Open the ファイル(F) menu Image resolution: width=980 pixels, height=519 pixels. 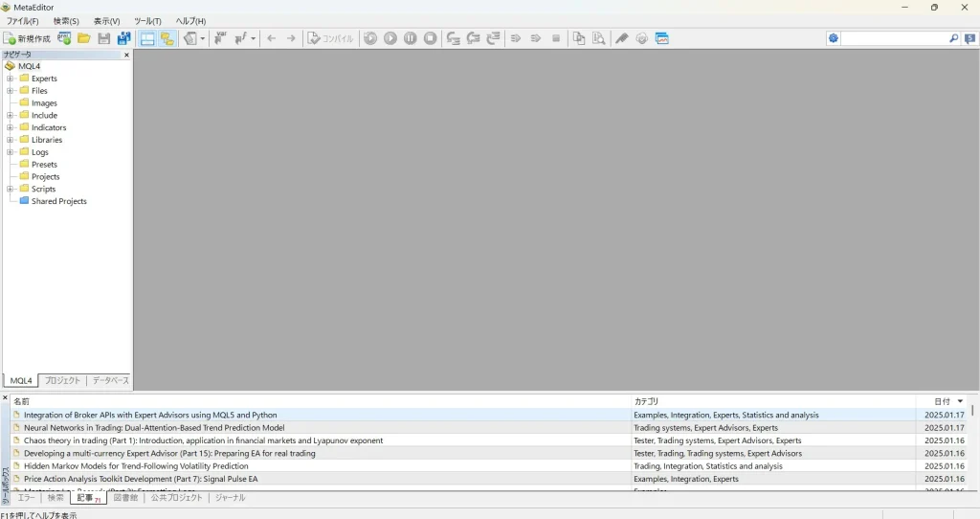click(23, 21)
